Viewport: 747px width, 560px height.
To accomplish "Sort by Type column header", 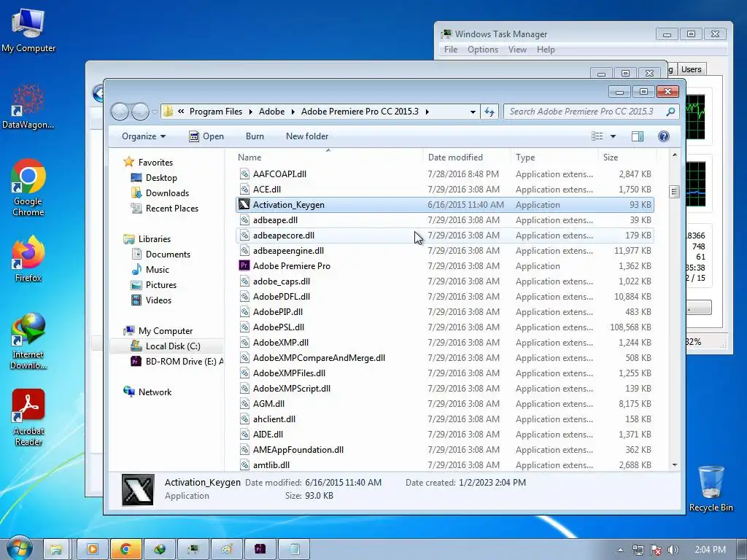I will (x=554, y=157).
